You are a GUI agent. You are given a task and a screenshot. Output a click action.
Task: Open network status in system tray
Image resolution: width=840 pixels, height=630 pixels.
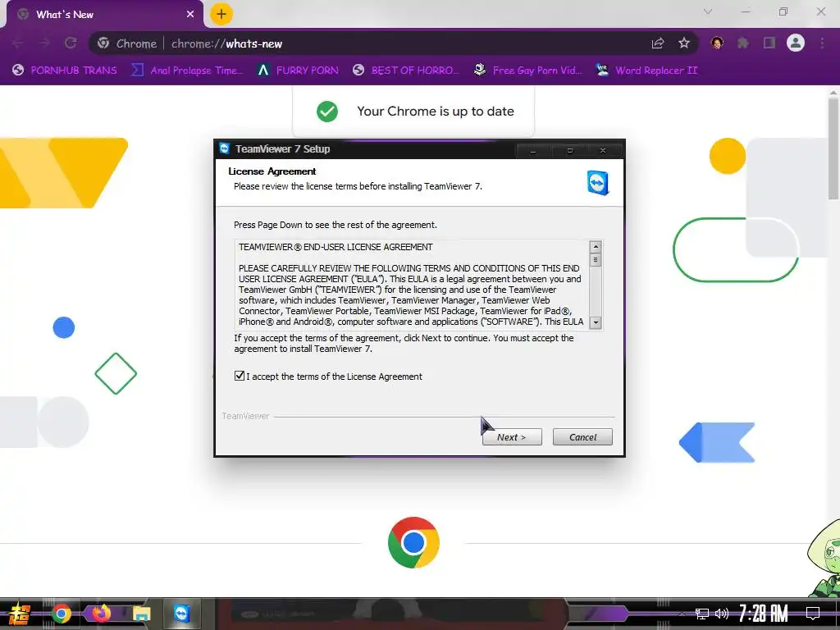(x=702, y=614)
